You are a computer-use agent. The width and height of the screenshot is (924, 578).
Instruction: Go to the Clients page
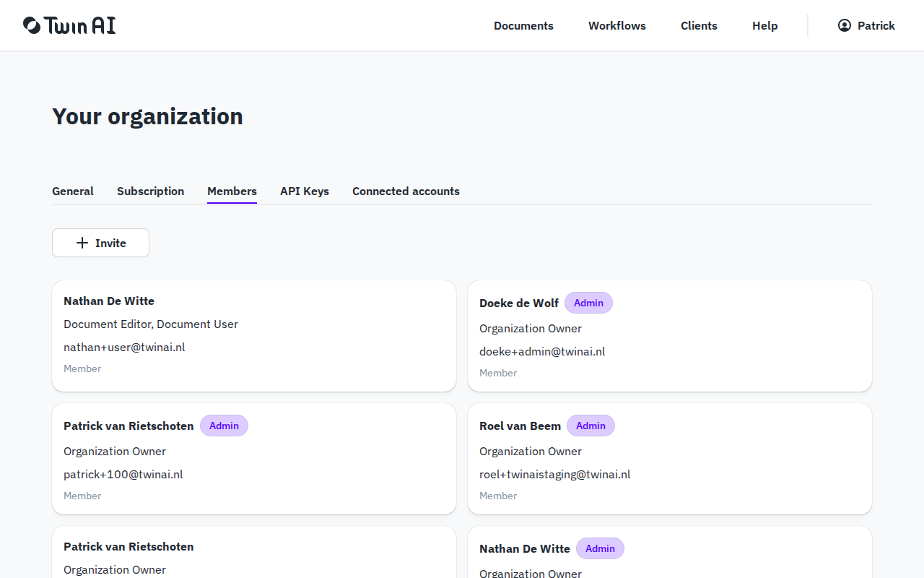(x=699, y=25)
